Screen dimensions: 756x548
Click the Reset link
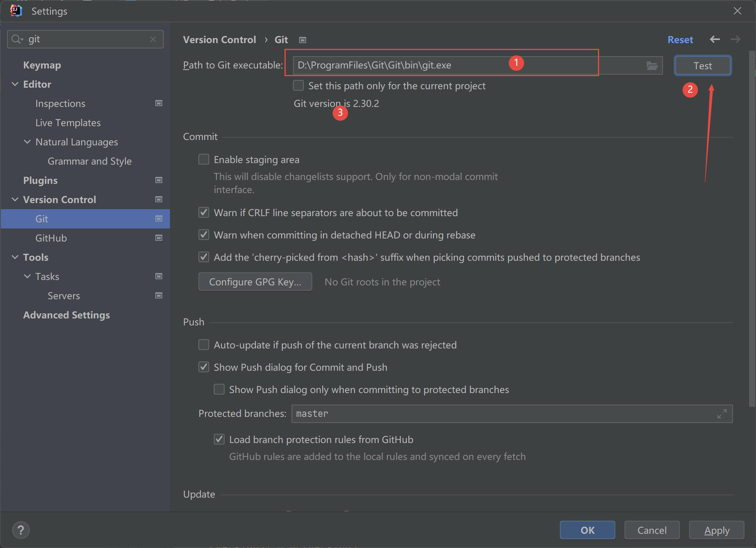coord(680,40)
